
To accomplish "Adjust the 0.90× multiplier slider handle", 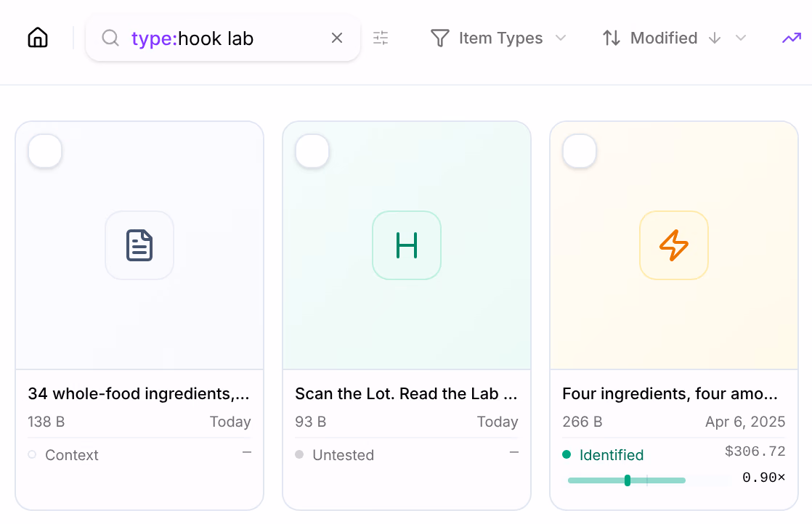I will coord(628,480).
